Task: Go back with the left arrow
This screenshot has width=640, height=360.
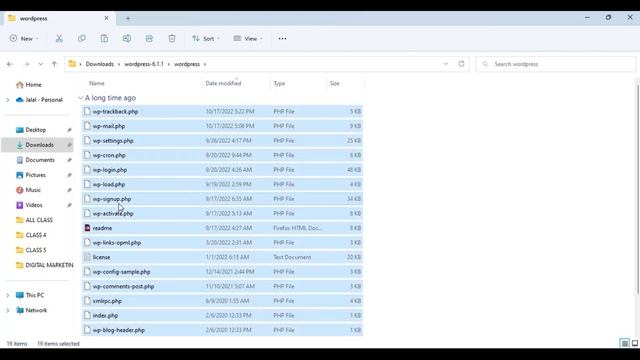Action: 10,64
